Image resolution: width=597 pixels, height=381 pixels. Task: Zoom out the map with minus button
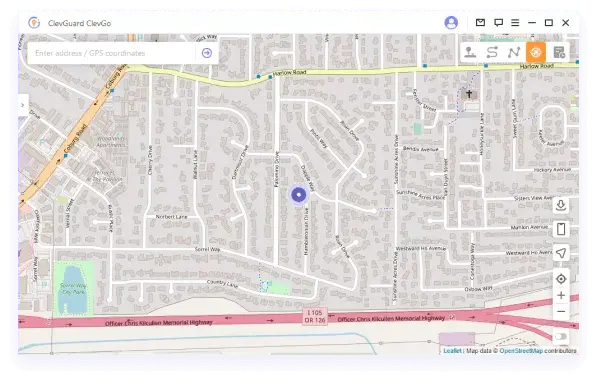tap(561, 311)
